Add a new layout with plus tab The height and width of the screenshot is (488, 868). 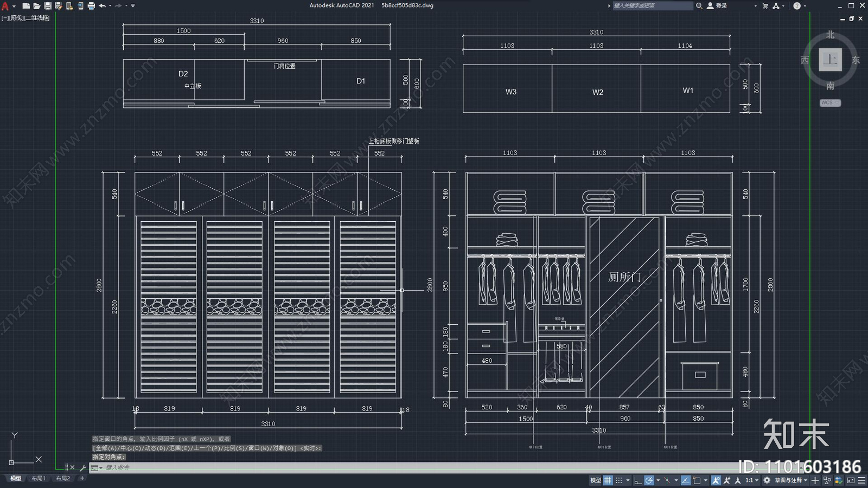(x=82, y=478)
